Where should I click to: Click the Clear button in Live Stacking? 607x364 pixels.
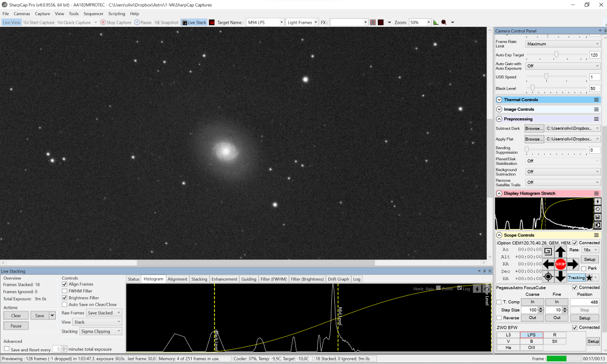click(16, 315)
